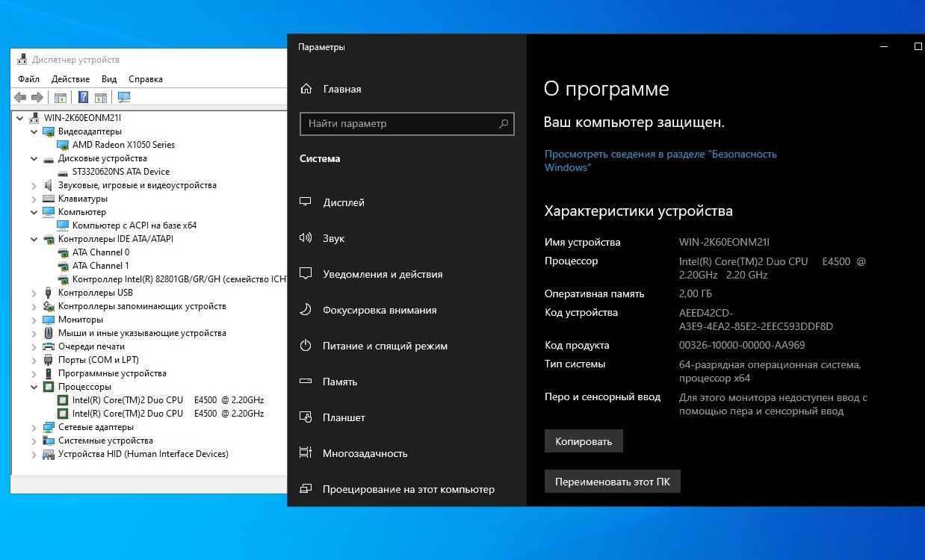The height and width of the screenshot is (560, 925).
Task: Click the Диспетчер устройств title bar
Action: (149, 60)
